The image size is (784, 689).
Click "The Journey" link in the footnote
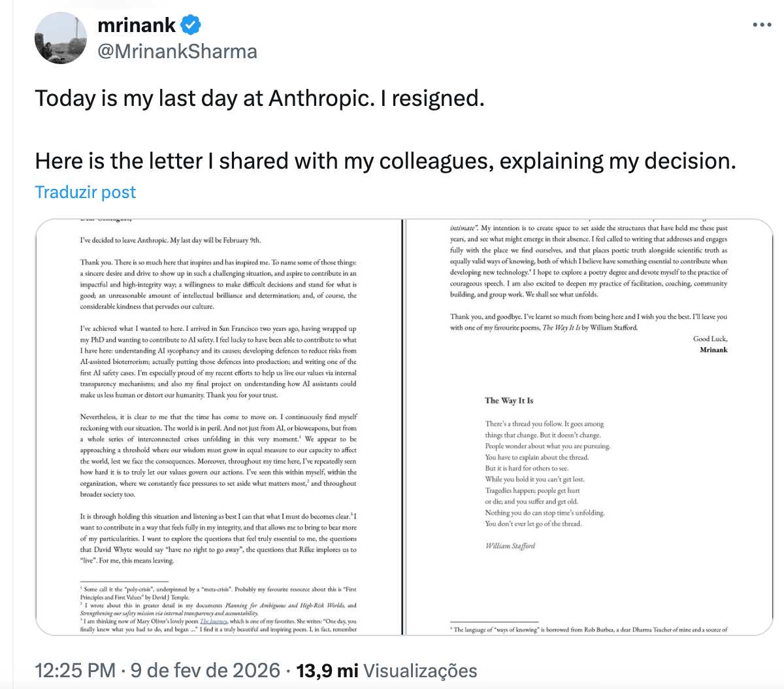click(213, 621)
